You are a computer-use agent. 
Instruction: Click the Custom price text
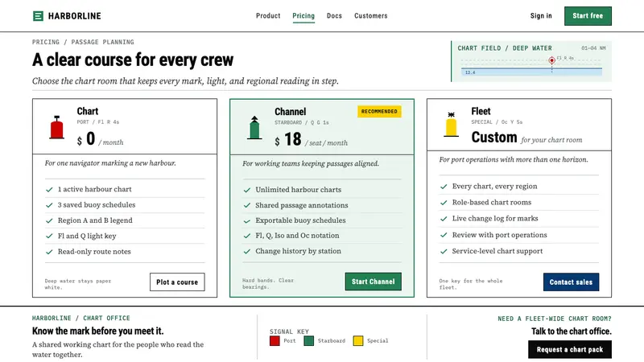point(494,138)
